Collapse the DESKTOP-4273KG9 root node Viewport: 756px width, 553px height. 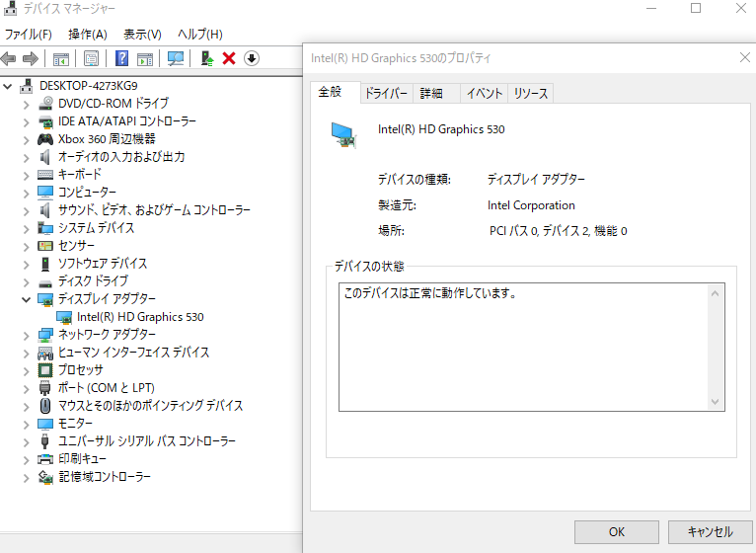pos(7,86)
